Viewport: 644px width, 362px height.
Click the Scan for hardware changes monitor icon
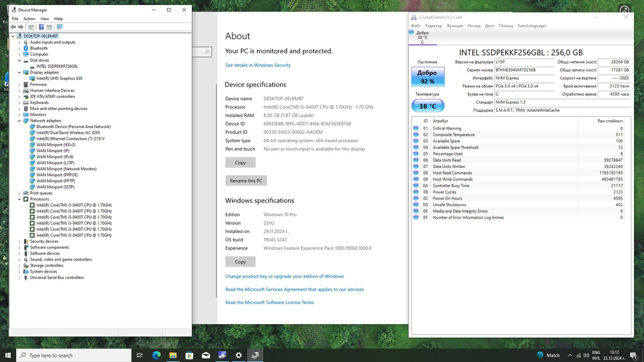tap(59, 27)
